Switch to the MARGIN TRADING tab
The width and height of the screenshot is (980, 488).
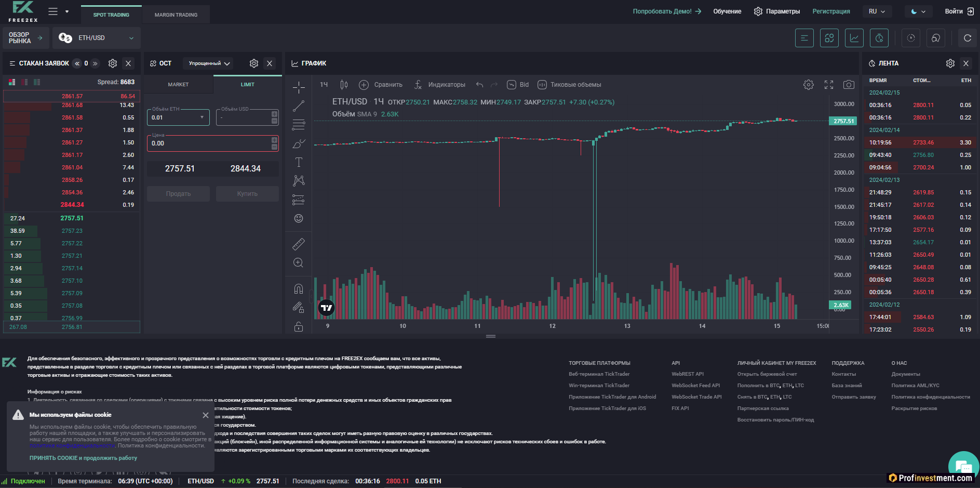tap(176, 15)
